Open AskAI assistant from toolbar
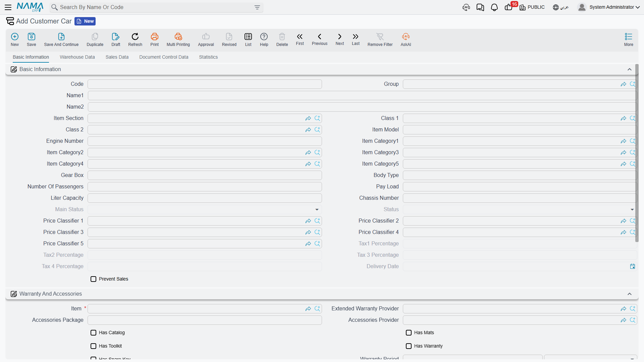Viewport: 644px width, 362px height. (406, 40)
